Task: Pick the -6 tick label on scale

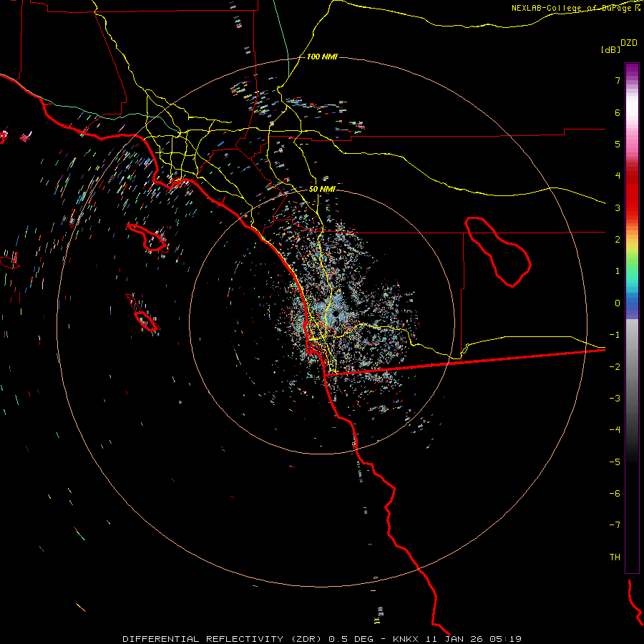Action: click(615, 494)
